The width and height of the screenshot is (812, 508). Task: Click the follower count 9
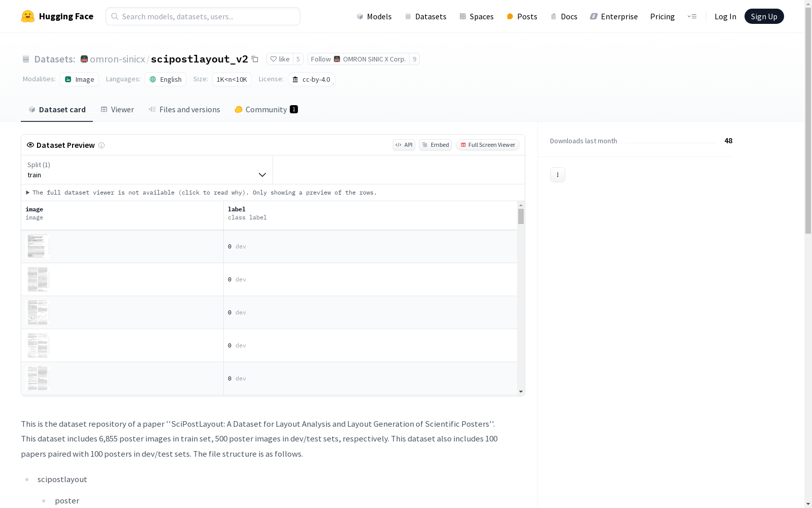tap(414, 59)
